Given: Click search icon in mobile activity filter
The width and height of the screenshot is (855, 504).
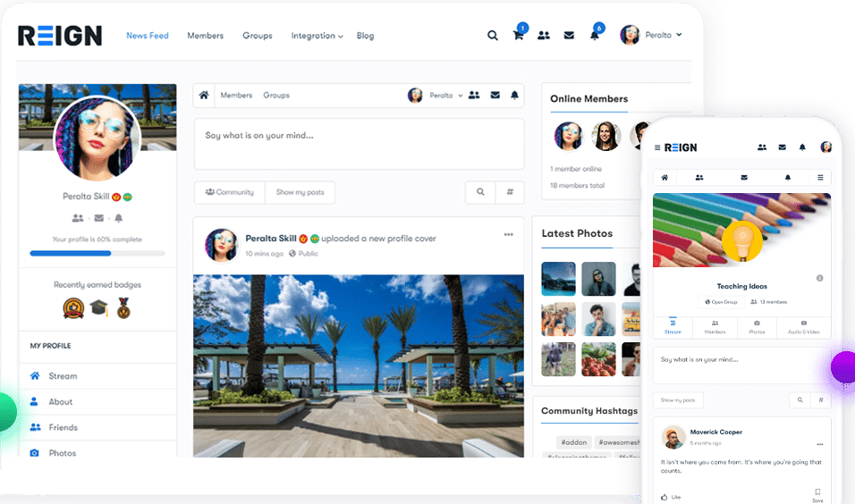Looking at the screenshot, I should click(x=800, y=400).
